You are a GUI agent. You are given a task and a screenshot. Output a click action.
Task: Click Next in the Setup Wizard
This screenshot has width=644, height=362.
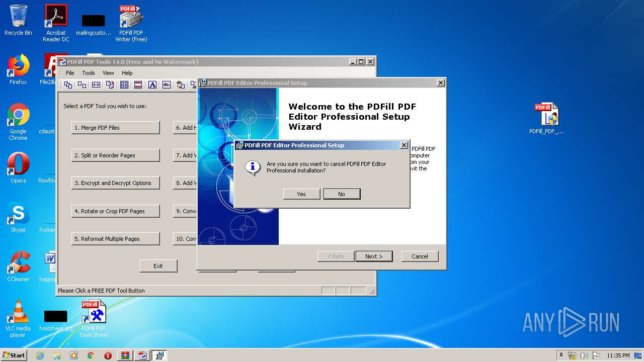tap(374, 256)
